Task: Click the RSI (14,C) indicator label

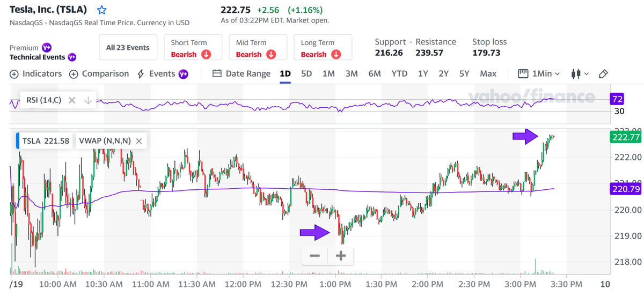Action: (x=44, y=100)
